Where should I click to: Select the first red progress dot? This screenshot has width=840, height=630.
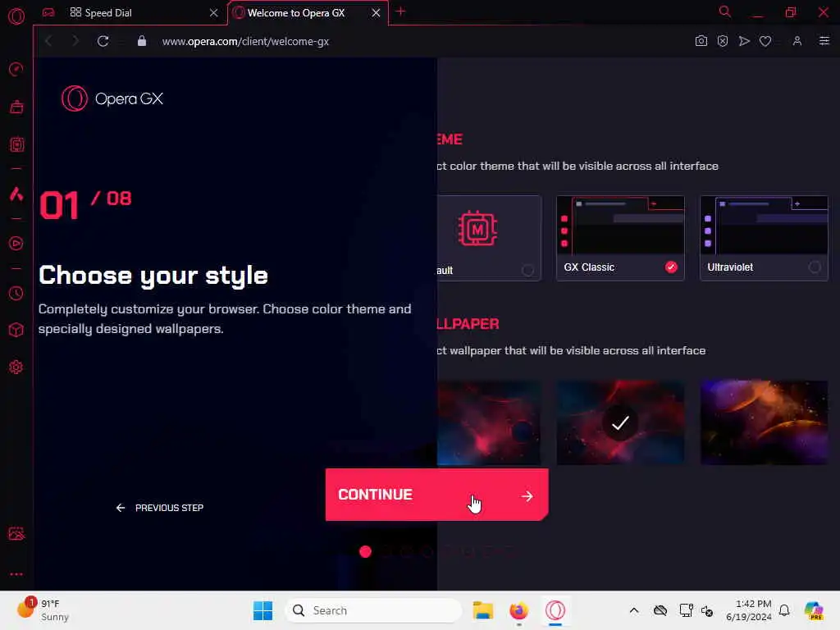pos(365,552)
